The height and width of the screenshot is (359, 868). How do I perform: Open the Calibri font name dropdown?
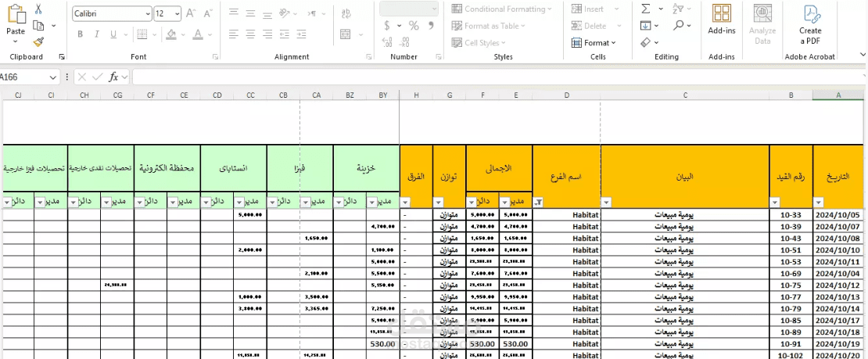tap(148, 14)
